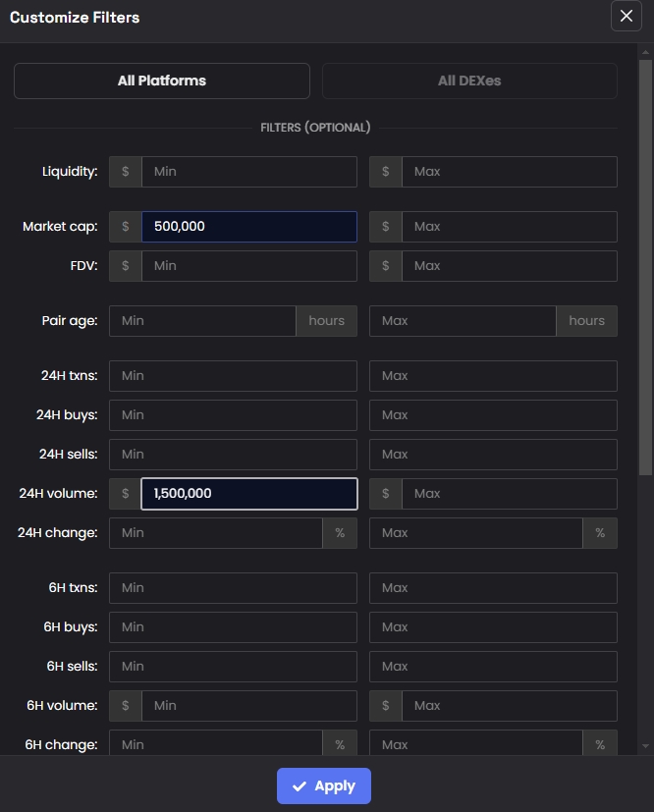This screenshot has width=654, height=812.
Task: Click the Pair age Min hours field
Action: [x=202, y=321]
